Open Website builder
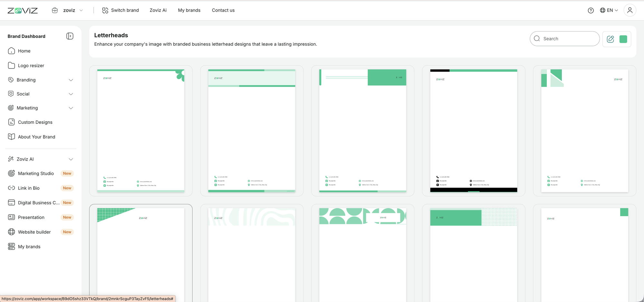Image resolution: width=644 pixels, height=302 pixels. coord(34,232)
